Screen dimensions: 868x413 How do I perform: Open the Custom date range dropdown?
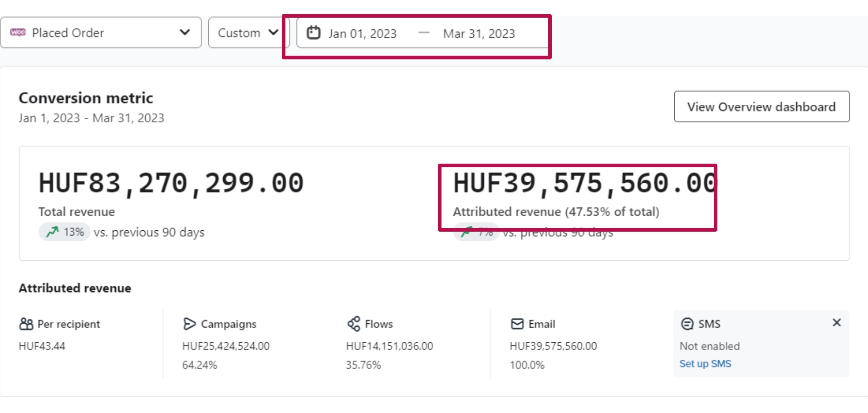click(x=248, y=33)
